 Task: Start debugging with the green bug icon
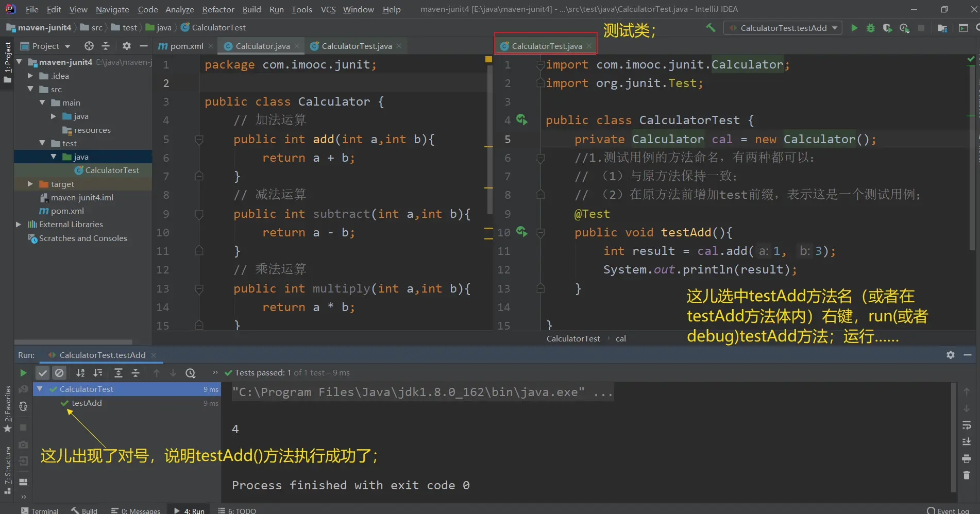point(871,28)
